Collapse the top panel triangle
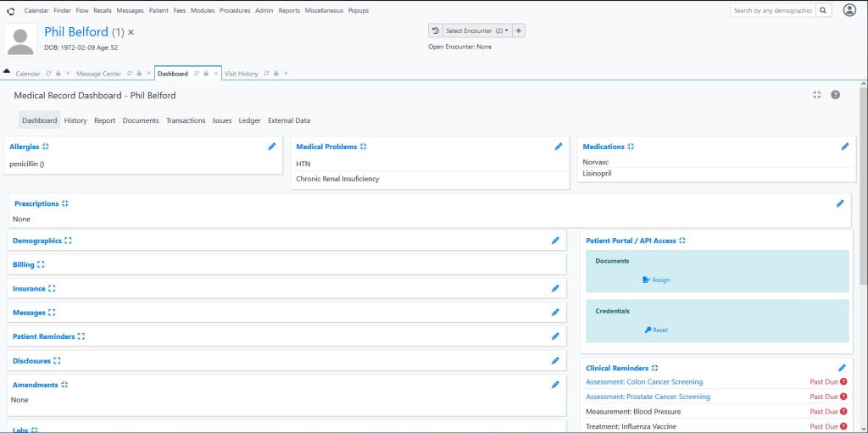 click(x=7, y=71)
